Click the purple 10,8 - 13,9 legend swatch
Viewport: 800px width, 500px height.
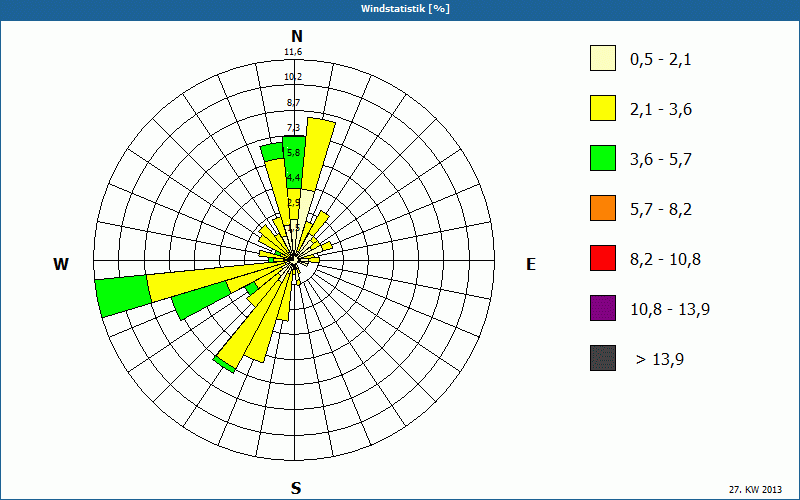[x=603, y=308]
